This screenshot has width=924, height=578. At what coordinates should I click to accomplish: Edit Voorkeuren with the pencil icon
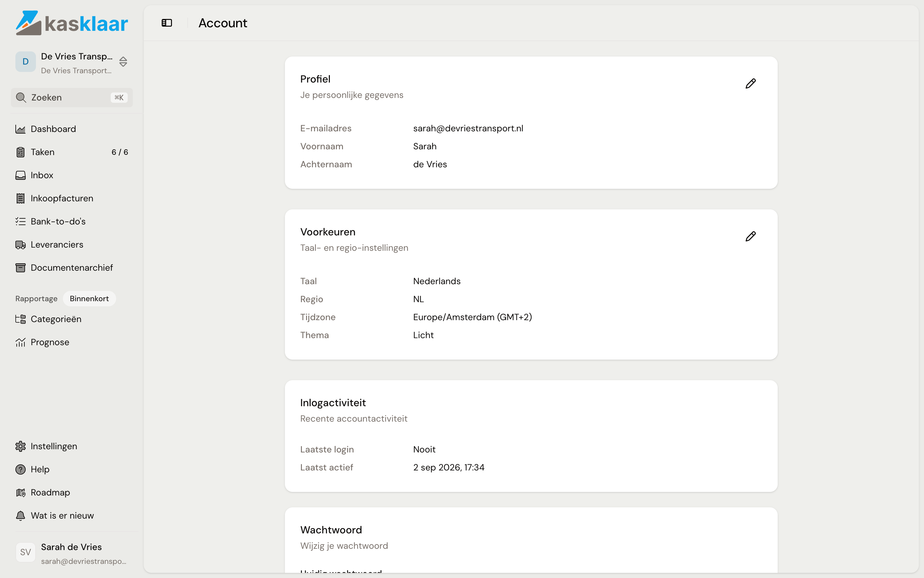(x=750, y=237)
